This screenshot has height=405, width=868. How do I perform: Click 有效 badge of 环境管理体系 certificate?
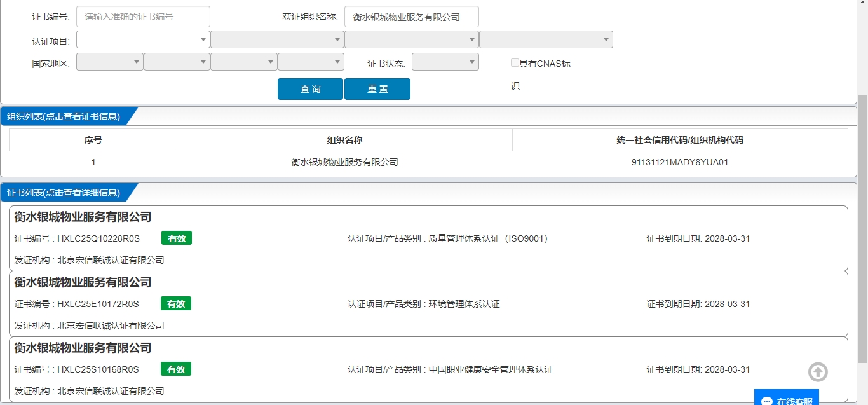(x=176, y=303)
